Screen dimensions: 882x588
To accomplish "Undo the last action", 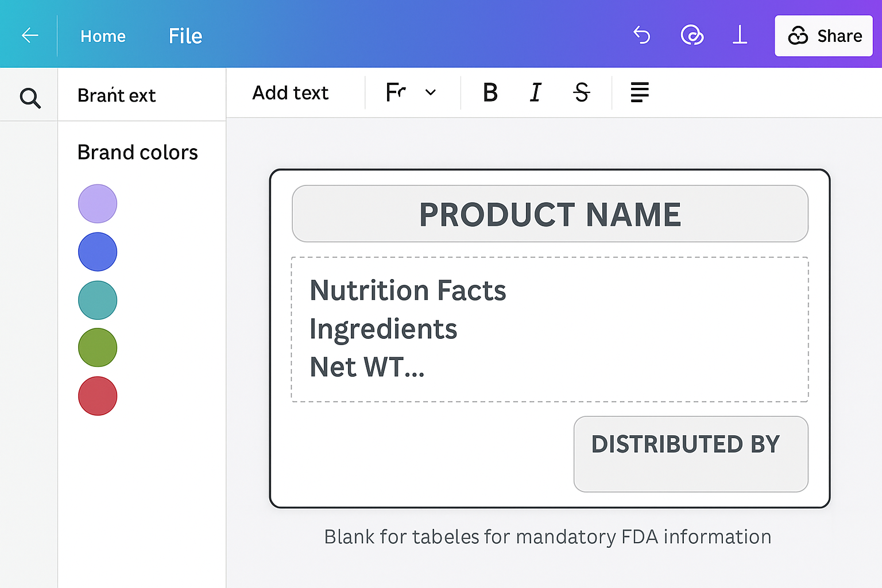I will click(641, 35).
